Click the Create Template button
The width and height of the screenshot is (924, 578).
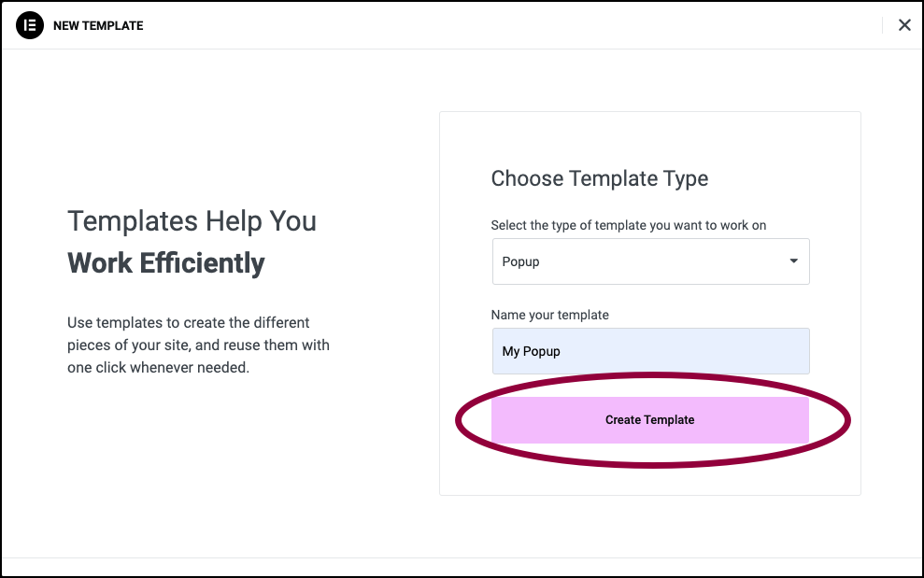(x=650, y=420)
